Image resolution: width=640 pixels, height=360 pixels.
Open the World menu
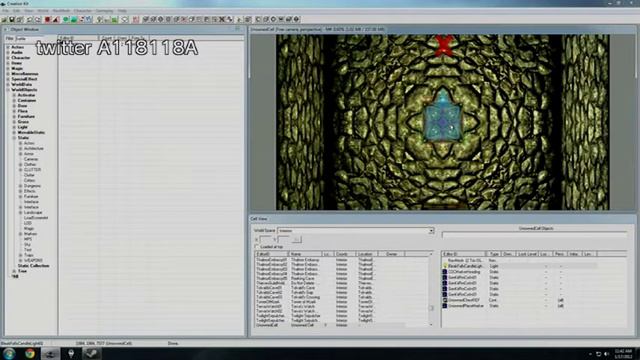(43, 11)
